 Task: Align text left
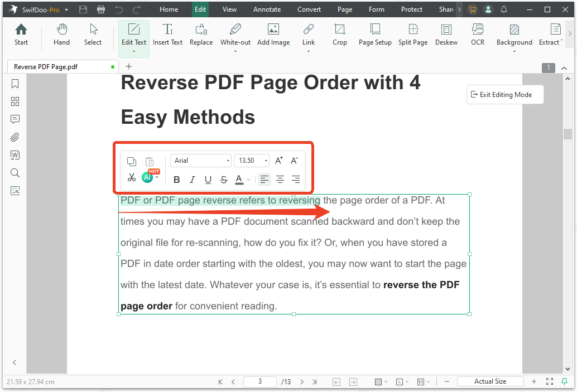tap(264, 180)
